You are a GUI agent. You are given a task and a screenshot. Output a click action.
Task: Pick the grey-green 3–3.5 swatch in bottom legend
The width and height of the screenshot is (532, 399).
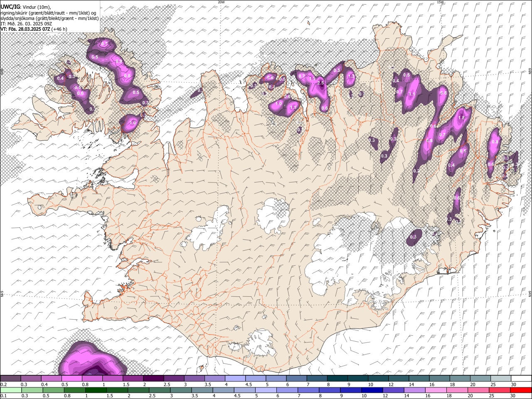pos(181,390)
